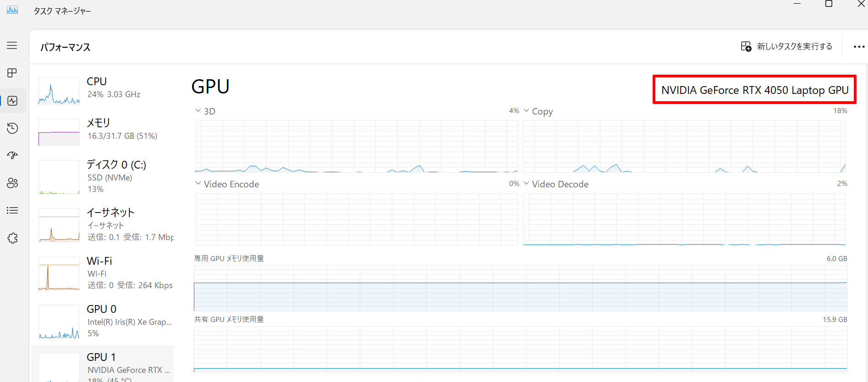Click the Video Decode 2% value

842,184
